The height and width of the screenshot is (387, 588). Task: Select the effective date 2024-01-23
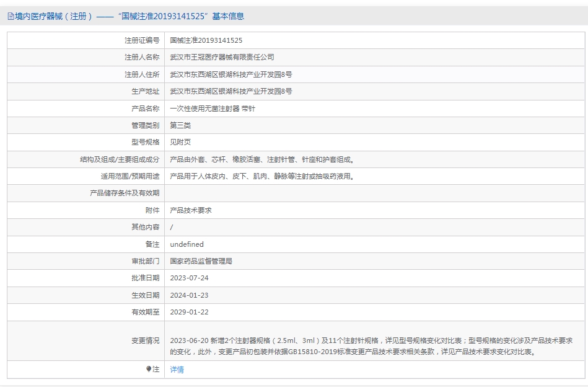[189, 295]
